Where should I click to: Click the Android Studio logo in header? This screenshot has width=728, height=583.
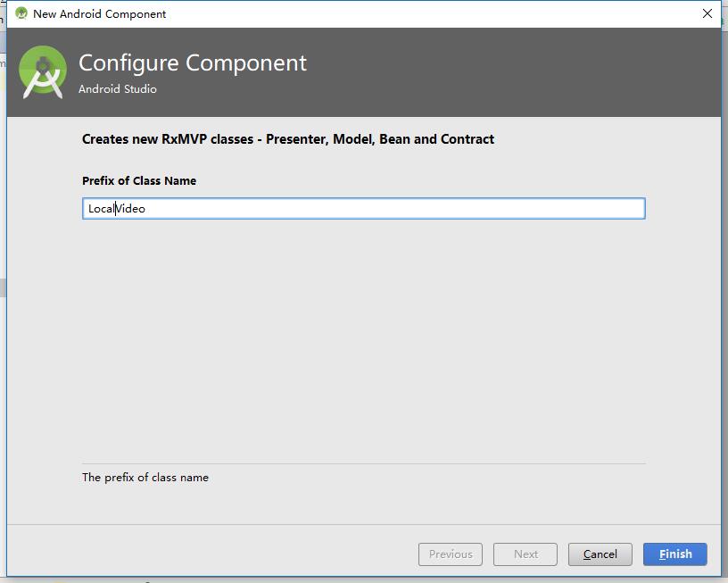[43, 72]
